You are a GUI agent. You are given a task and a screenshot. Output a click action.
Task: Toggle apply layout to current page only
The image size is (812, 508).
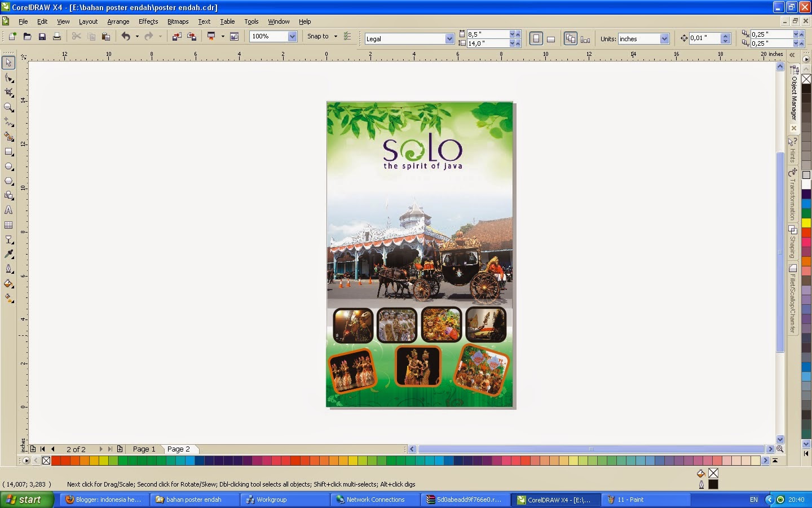pos(585,38)
